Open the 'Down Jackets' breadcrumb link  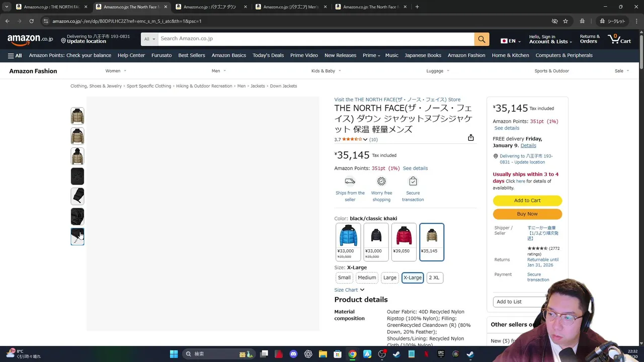pyautogui.click(x=283, y=86)
